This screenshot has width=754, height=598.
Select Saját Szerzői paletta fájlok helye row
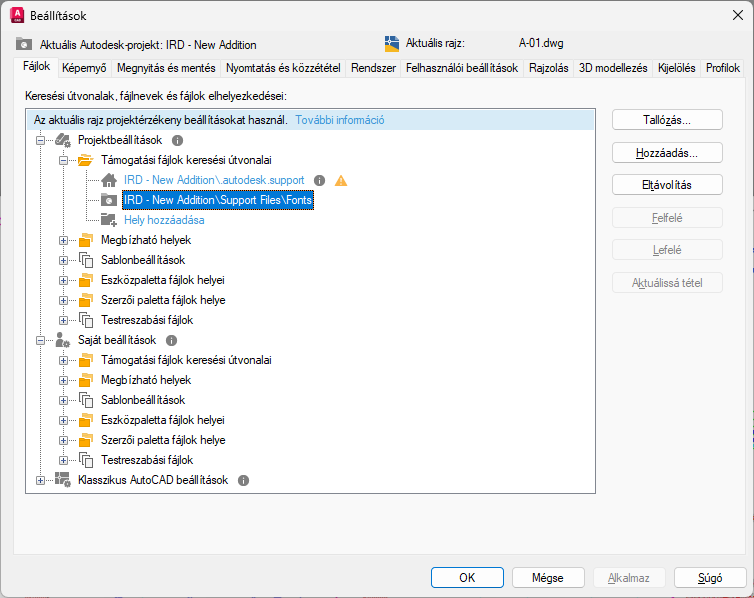(163, 440)
